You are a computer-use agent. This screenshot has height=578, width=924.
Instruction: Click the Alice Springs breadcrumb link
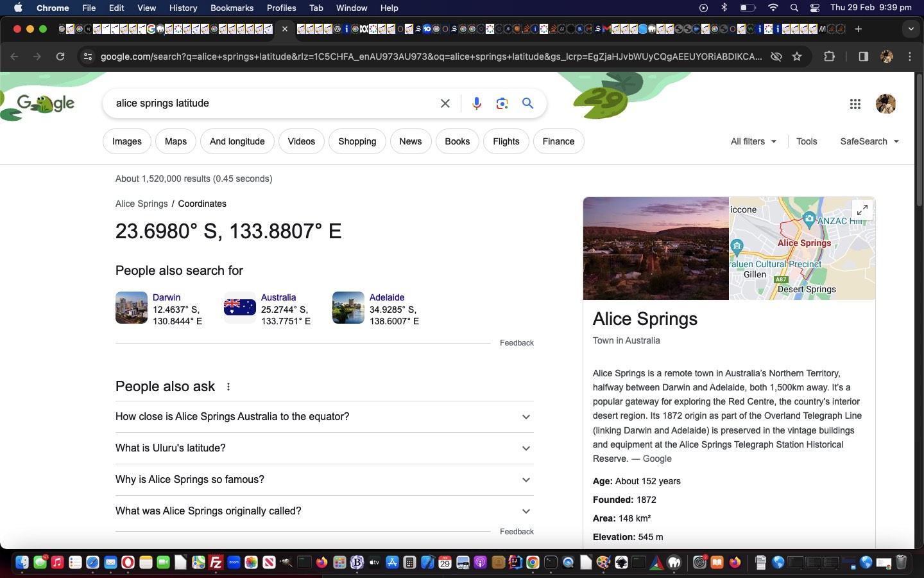(x=141, y=204)
